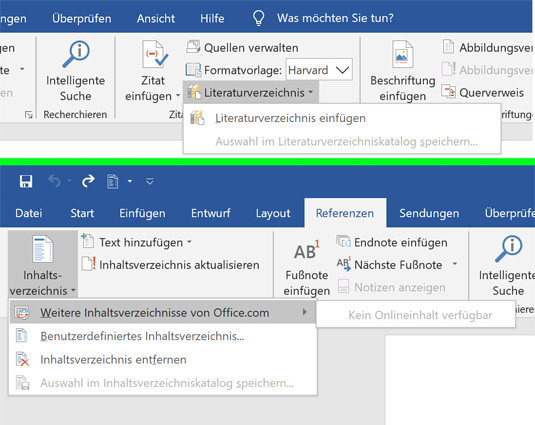Click the books icon beside Literaturverzeichnis einfügen
This screenshot has width=535, height=425.
pyautogui.click(x=197, y=118)
